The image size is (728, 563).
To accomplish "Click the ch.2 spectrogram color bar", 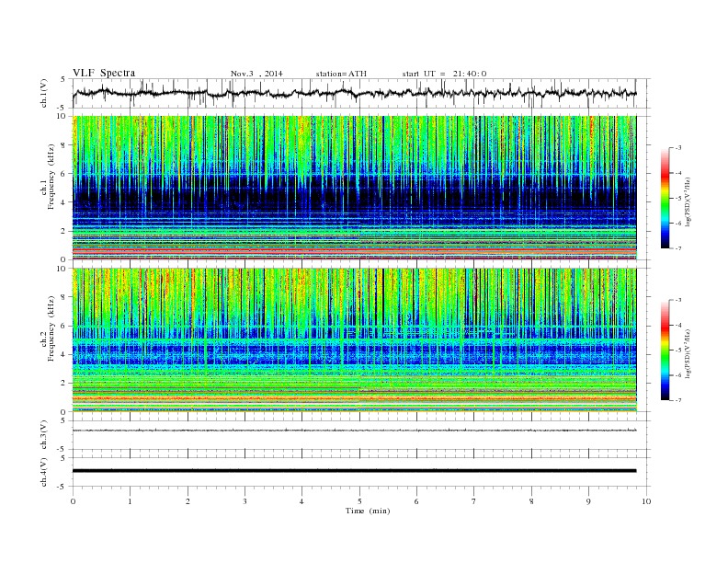I will coord(665,350).
